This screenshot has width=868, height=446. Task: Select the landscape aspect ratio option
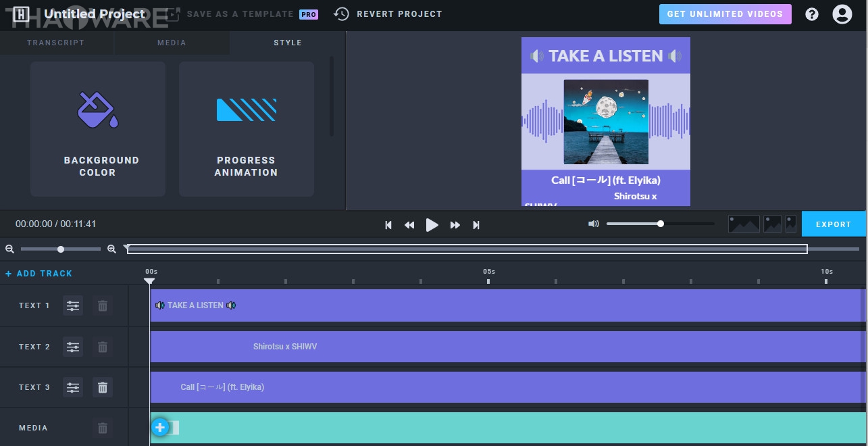click(x=744, y=224)
